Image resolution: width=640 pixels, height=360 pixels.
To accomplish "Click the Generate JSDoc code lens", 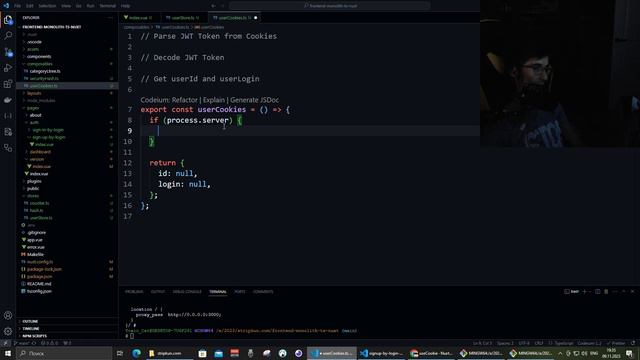I will [254, 100].
